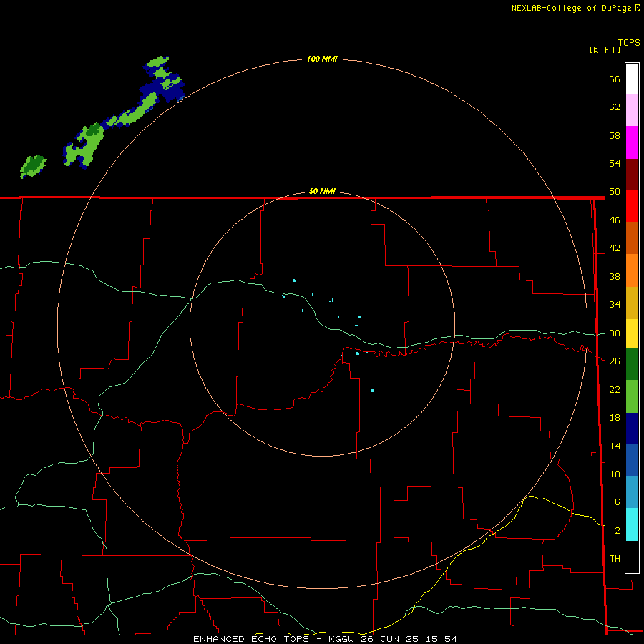The width and height of the screenshot is (644, 644).
Task: Click the '26' scale value
Action: point(615,361)
